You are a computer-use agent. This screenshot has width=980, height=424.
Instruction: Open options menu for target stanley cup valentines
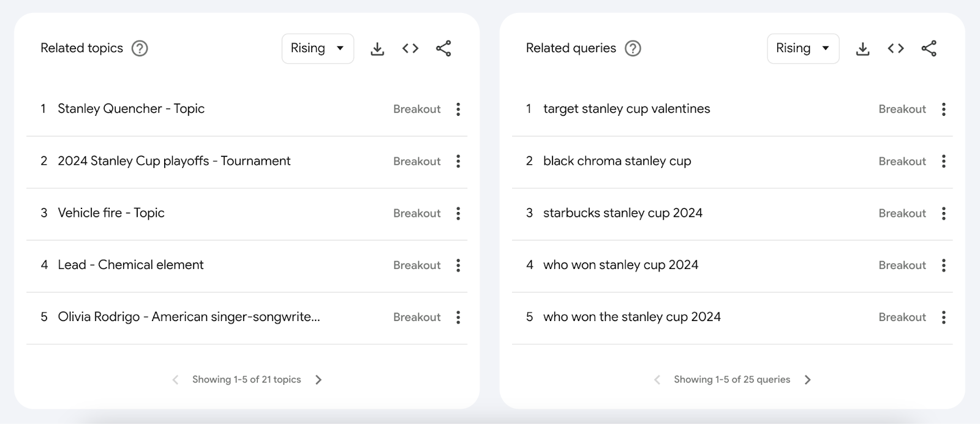[943, 109]
